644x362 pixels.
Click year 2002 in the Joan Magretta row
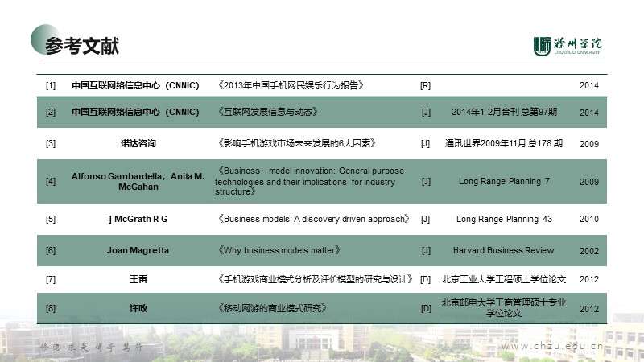pyautogui.click(x=589, y=251)
